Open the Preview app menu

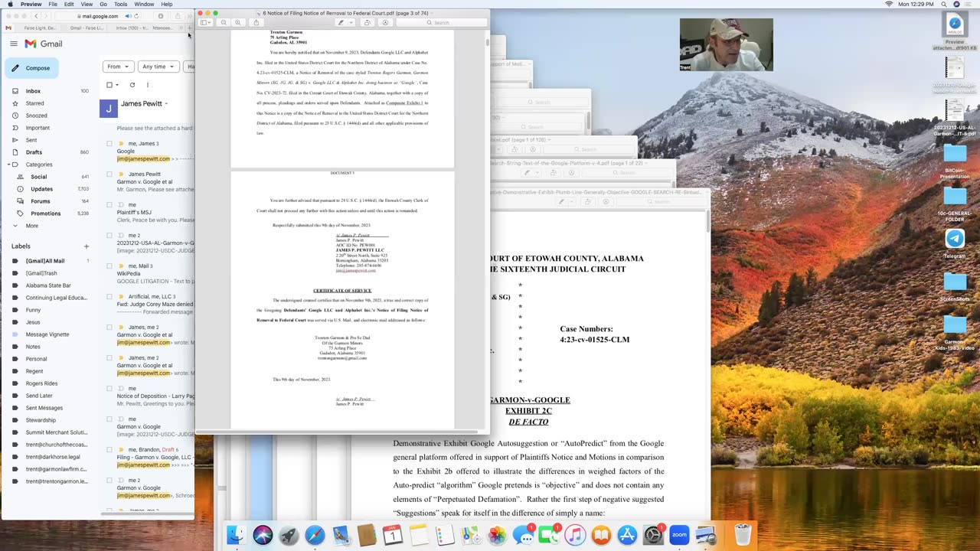(x=31, y=4)
